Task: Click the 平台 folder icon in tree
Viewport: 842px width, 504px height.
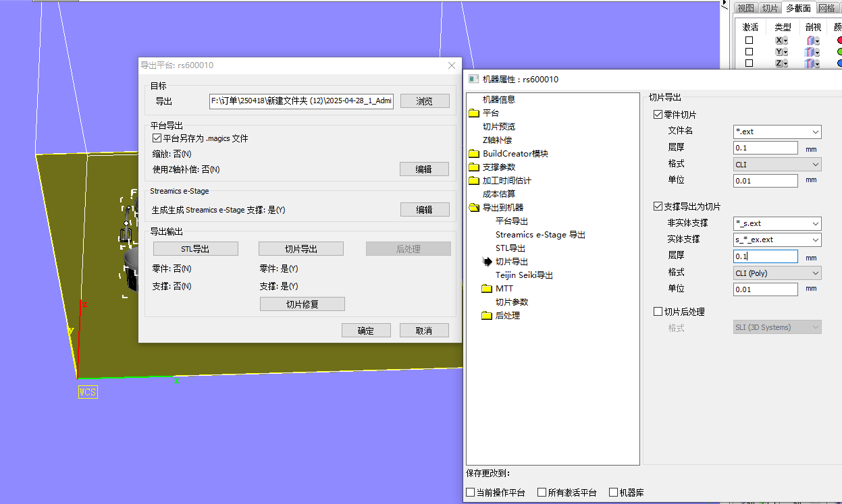Action: point(473,113)
